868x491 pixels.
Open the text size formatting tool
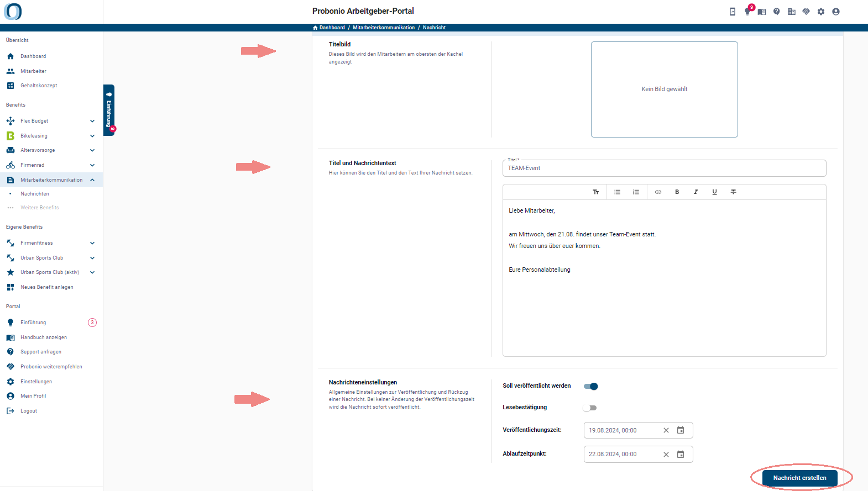tap(596, 192)
